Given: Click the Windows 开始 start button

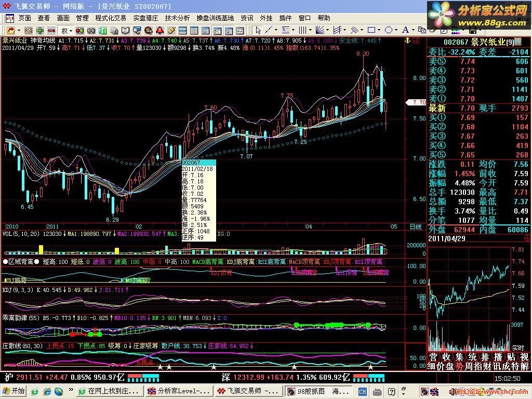Looking at the screenshot, I should [14, 391].
